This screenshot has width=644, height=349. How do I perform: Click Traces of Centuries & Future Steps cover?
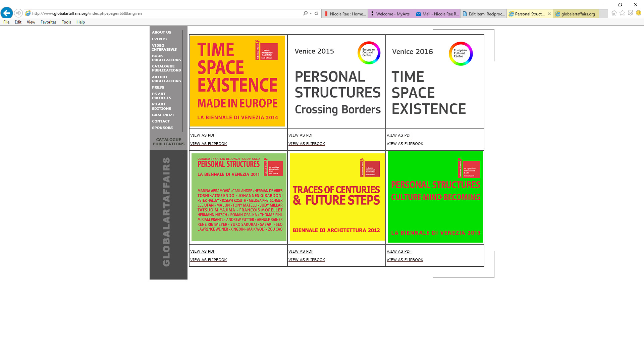(x=337, y=197)
